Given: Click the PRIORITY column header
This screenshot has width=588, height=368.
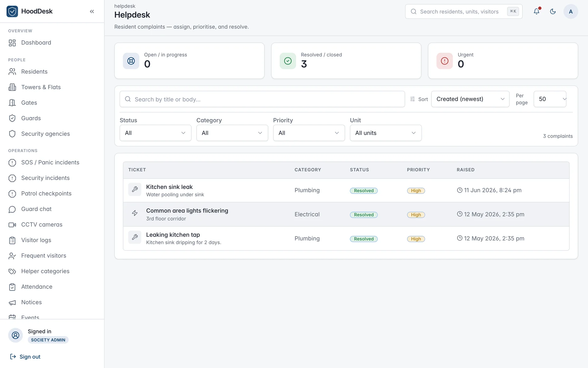Looking at the screenshot, I should (x=418, y=170).
